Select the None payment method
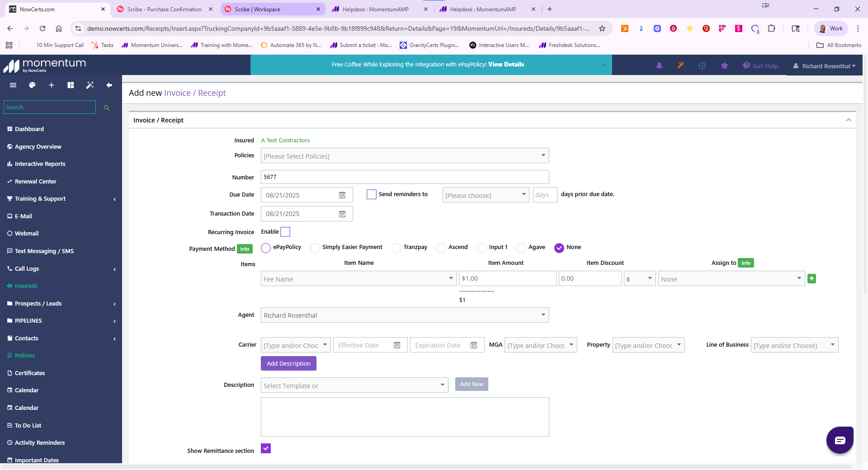 (x=559, y=248)
